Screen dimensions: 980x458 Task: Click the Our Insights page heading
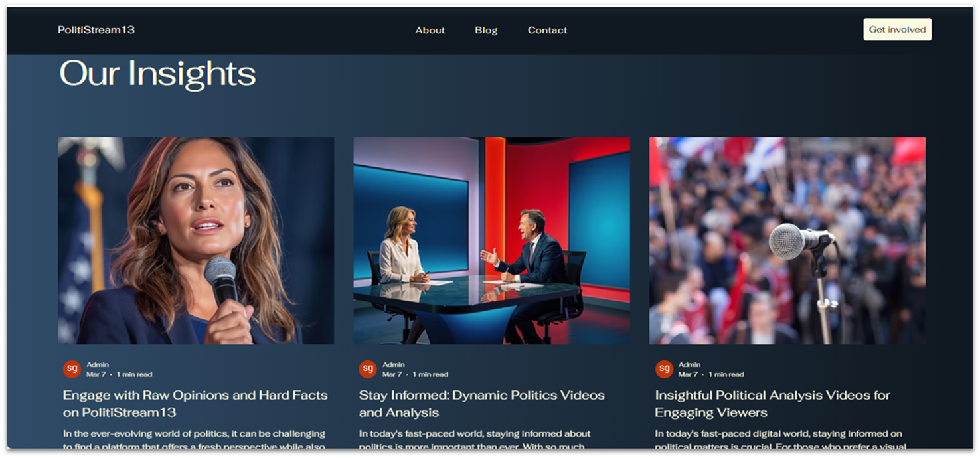tap(157, 74)
